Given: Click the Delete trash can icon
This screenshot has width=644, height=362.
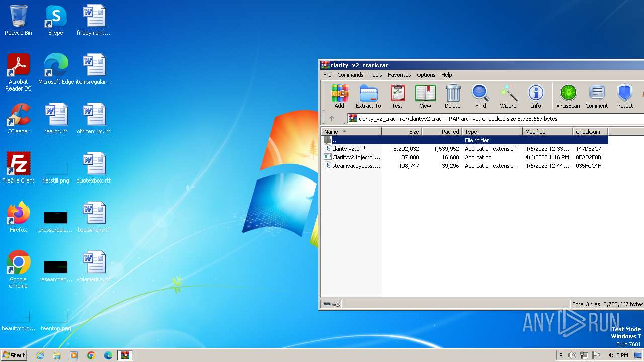Looking at the screenshot, I should pos(453,96).
